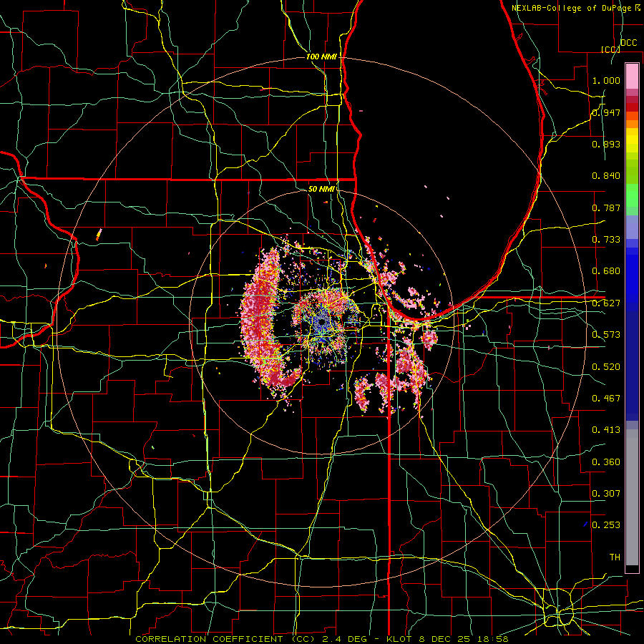Click the 50 NMI range ring label
Screen dimensions: 644x644
click(321, 189)
